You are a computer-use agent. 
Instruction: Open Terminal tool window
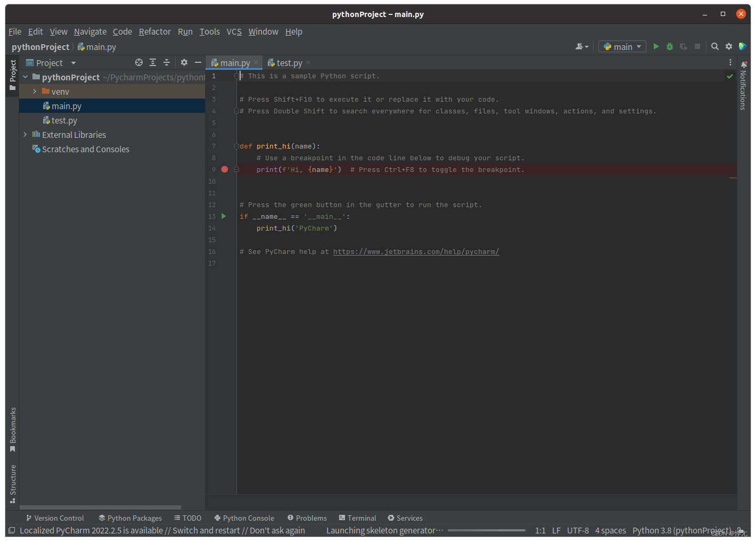pyautogui.click(x=357, y=518)
